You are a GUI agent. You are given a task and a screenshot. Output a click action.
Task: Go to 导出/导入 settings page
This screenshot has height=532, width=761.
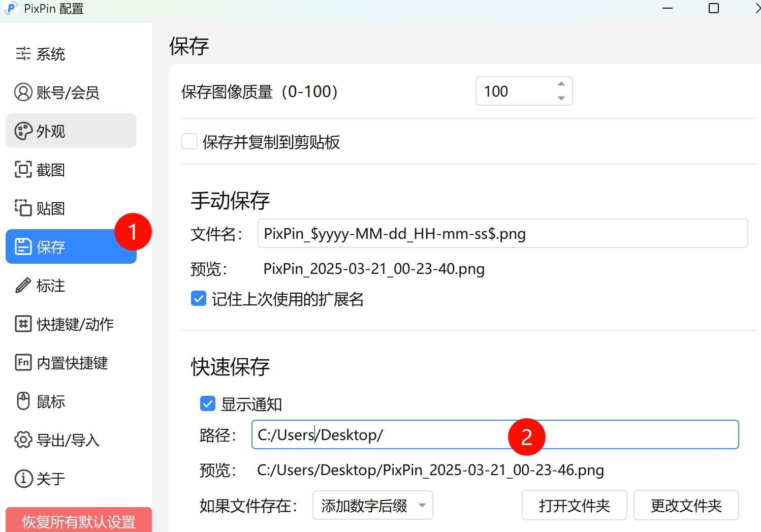[68, 440]
